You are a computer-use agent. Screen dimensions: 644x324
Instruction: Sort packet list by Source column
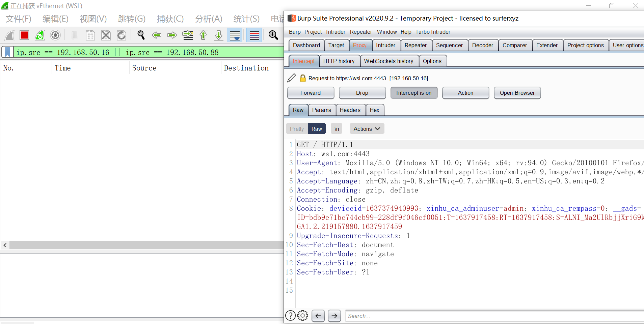pos(175,68)
